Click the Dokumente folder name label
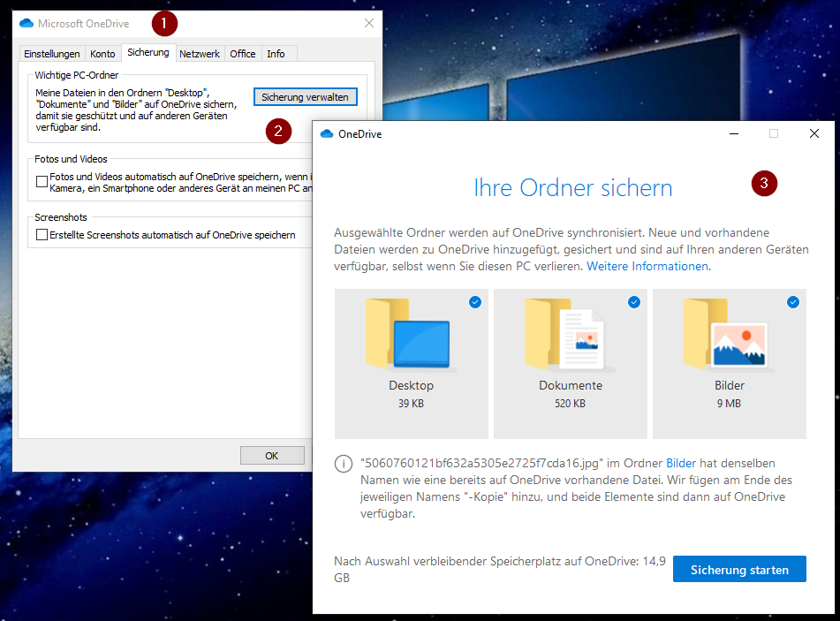Viewport: 840px width, 621px height. coord(571,386)
